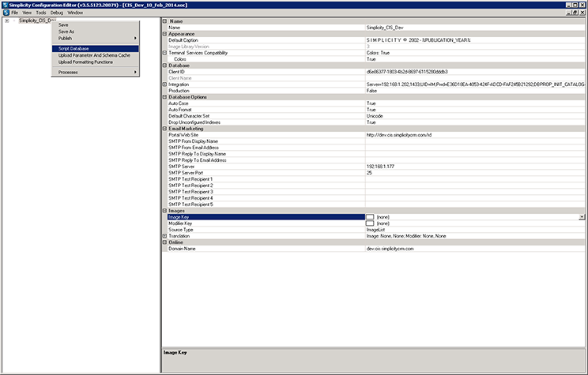Select SMTP Test Recipient 5 row
This screenshot has height=375, width=588.
[376, 204]
